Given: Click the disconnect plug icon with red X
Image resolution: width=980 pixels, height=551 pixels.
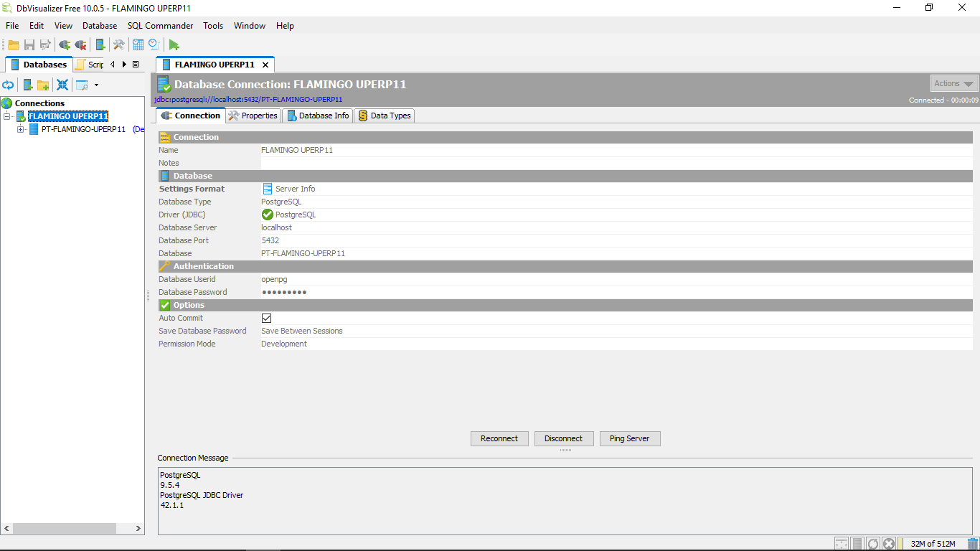Looking at the screenshot, I should point(80,44).
